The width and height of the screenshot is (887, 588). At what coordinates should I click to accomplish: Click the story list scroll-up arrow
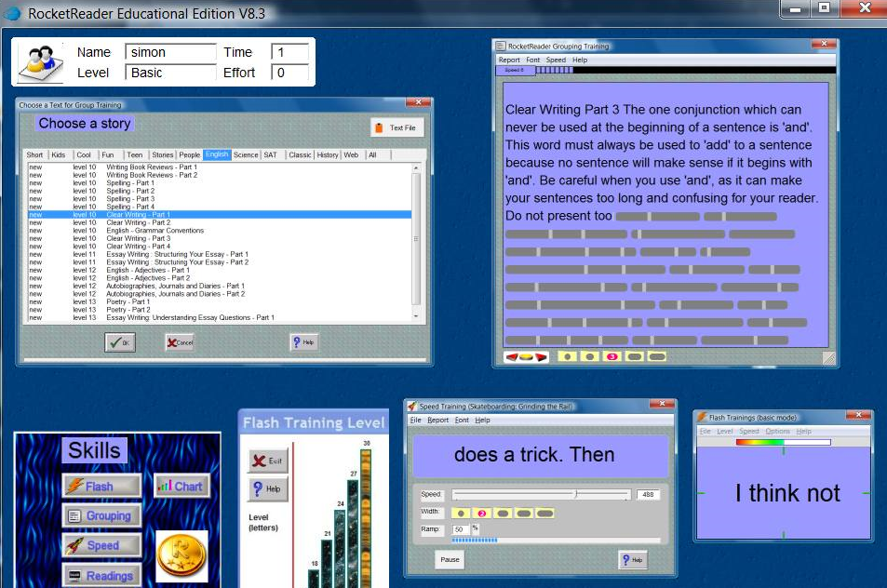coord(416,167)
